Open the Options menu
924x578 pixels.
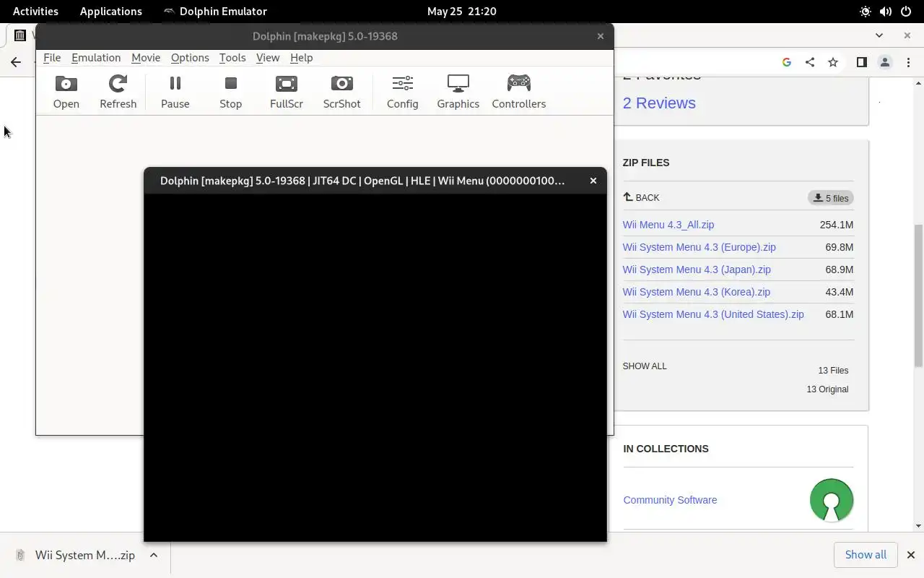(x=190, y=58)
